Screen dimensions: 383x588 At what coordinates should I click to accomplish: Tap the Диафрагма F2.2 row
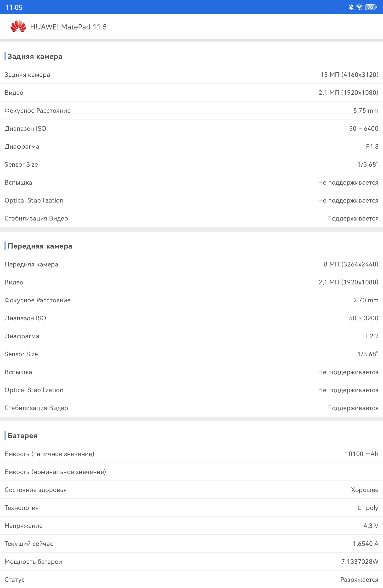[x=191, y=336]
